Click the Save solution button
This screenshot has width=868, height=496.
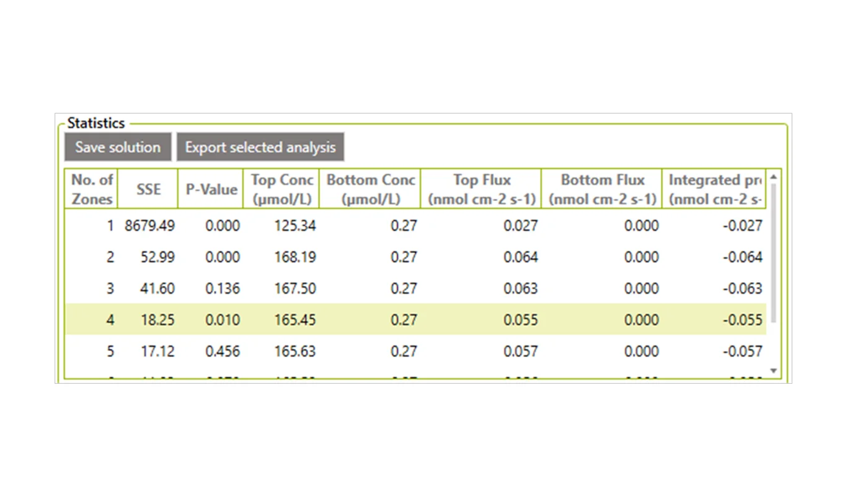[118, 147]
